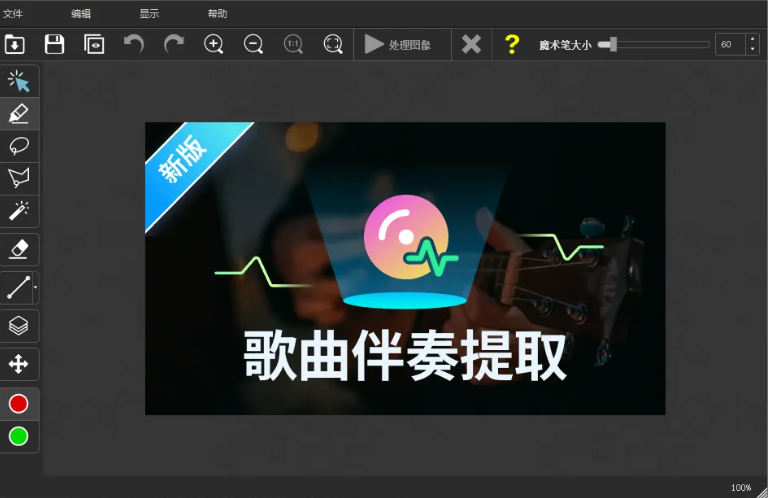Screen dimensions: 770x498
Task: Click the 歌曲伴奏提取 image on the canvas
Action: coord(405,268)
